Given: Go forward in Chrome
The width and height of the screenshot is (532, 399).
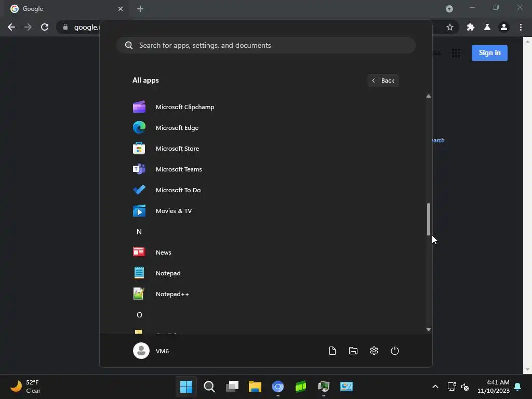Looking at the screenshot, I should pyautogui.click(x=28, y=27).
